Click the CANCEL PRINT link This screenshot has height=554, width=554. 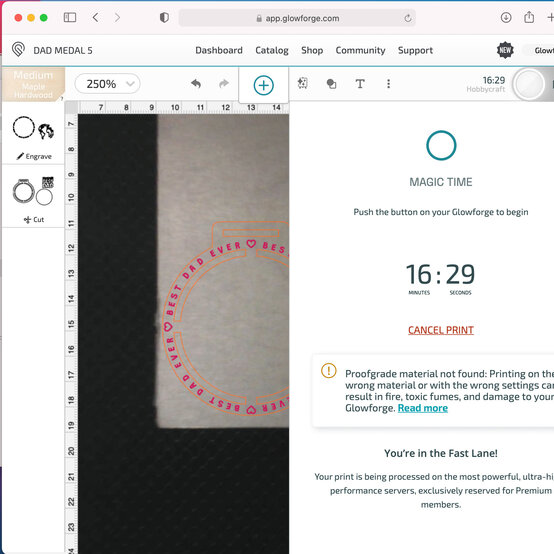click(441, 330)
